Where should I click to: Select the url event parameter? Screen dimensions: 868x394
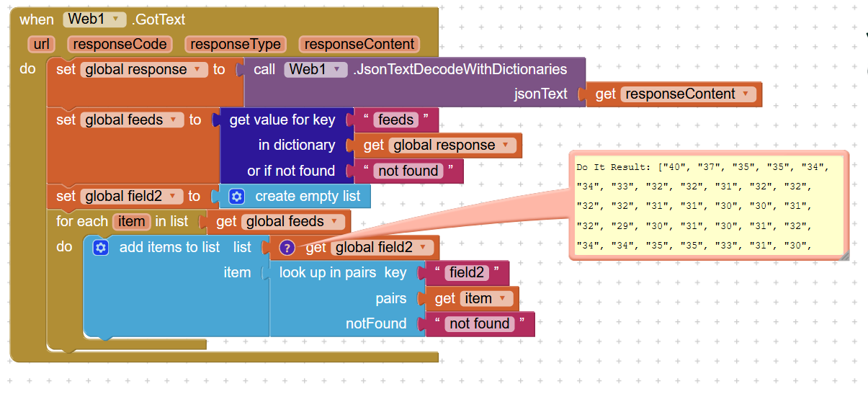coord(42,45)
